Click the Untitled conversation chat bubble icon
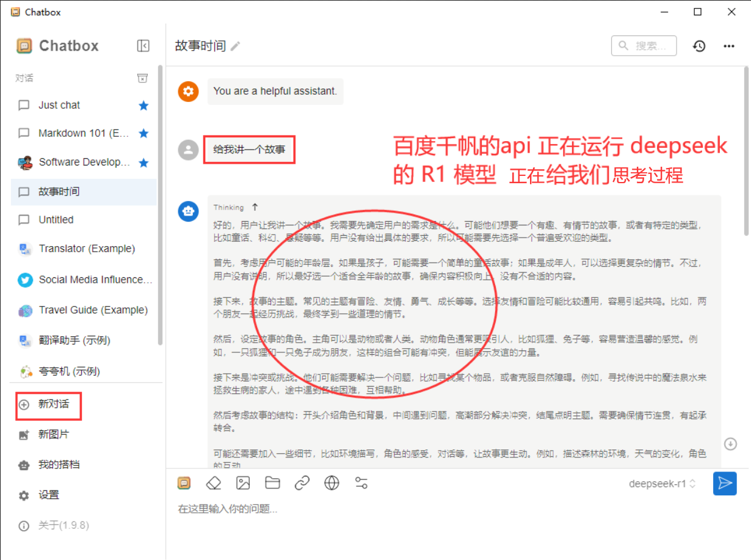Screen dimensions: 751x560 [x=24, y=220]
